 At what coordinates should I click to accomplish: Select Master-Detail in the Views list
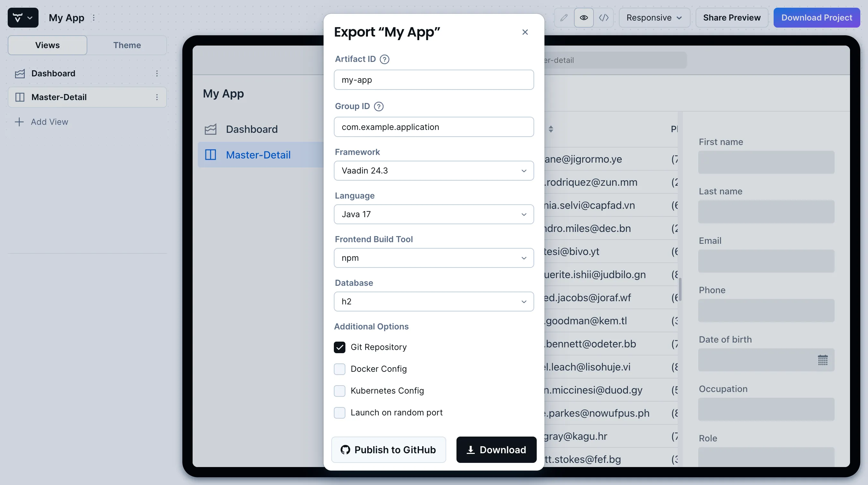click(87, 97)
